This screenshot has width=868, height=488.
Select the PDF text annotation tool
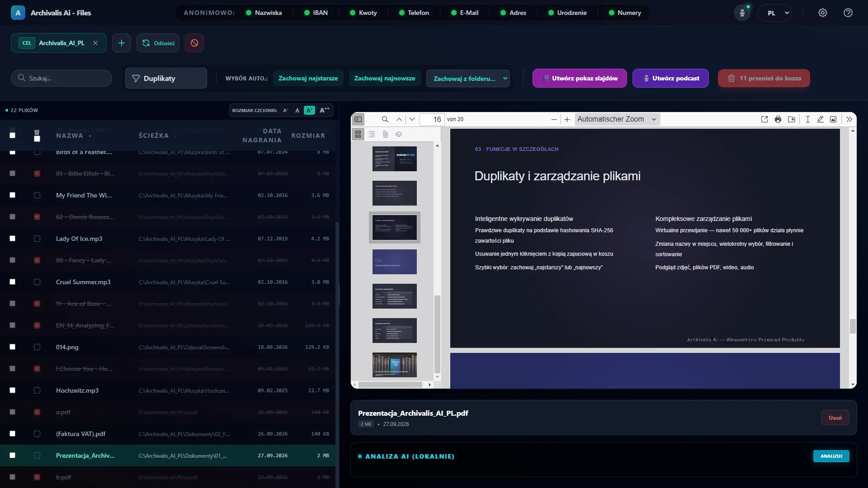(807, 119)
